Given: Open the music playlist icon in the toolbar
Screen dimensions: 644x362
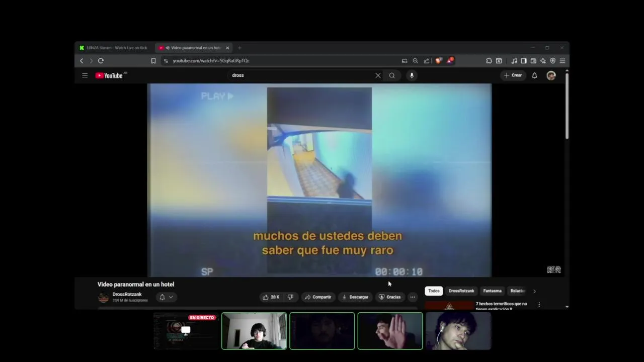Looking at the screenshot, I should point(514,61).
